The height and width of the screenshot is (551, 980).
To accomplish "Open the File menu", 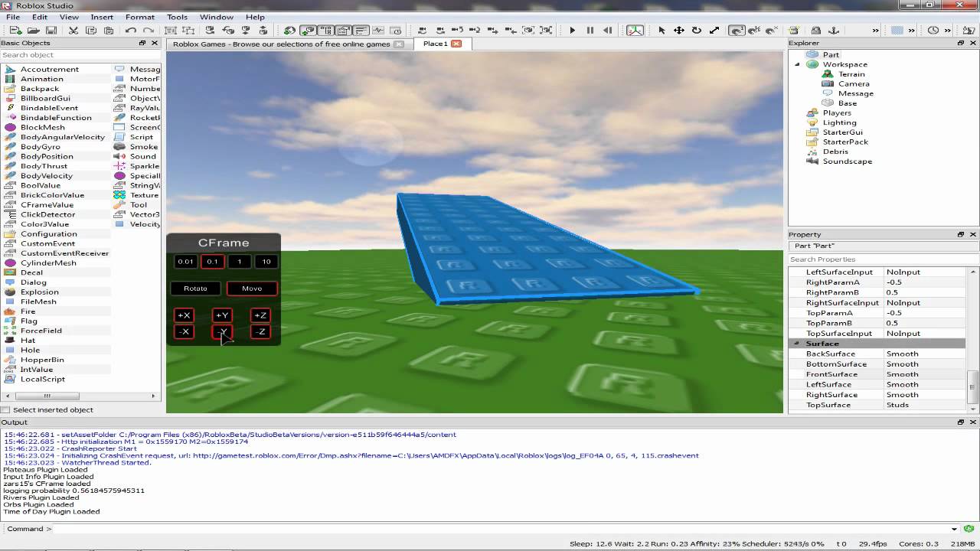I will [x=13, y=17].
